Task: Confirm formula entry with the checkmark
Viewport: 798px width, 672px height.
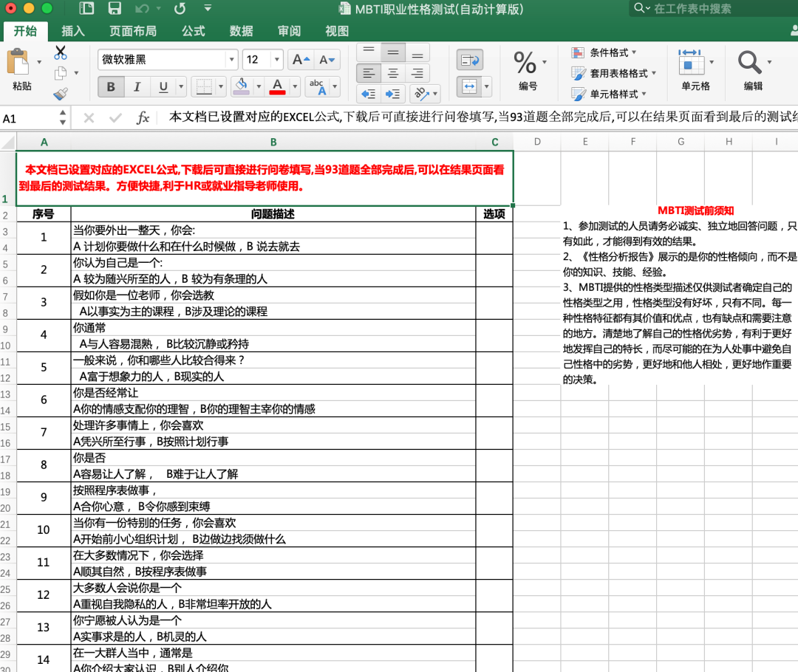Action: click(x=115, y=118)
